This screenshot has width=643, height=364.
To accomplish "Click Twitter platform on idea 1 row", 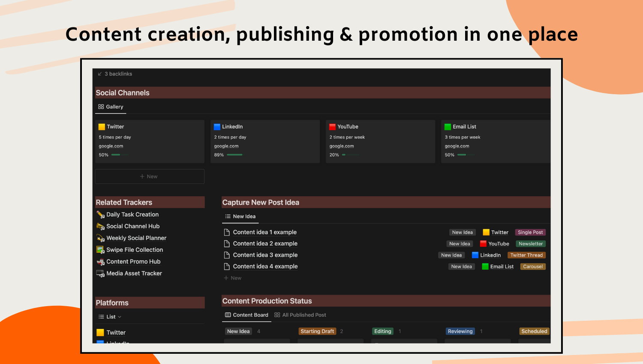I will click(x=496, y=233).
